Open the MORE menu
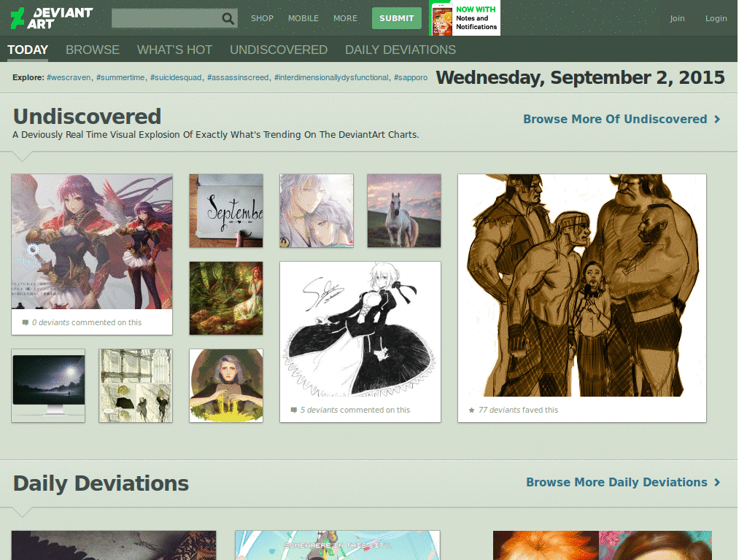 click(345, 18)
